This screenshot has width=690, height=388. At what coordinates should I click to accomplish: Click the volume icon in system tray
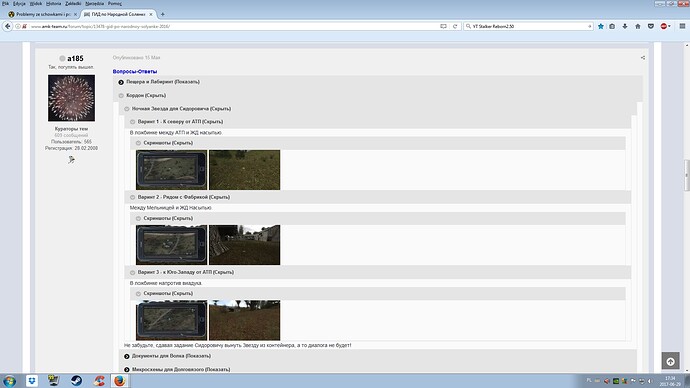point(650,381)
